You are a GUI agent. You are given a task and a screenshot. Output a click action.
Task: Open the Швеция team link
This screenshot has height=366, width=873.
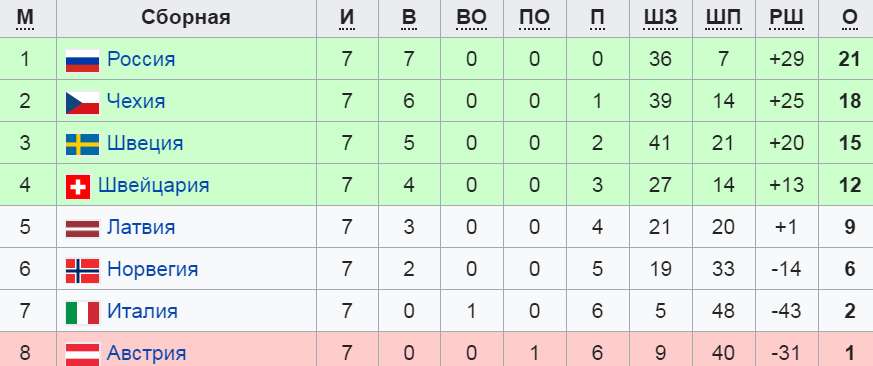[x=145, y=143]
